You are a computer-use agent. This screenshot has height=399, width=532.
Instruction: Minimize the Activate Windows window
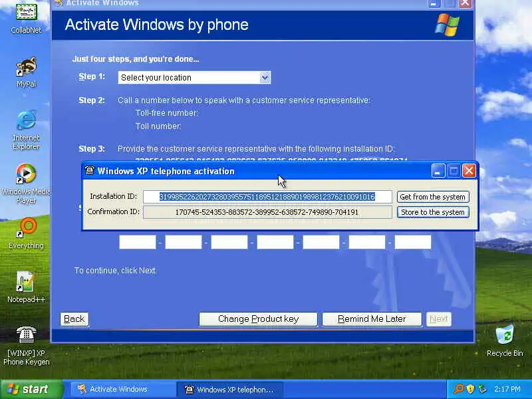(x=434, y=3)
